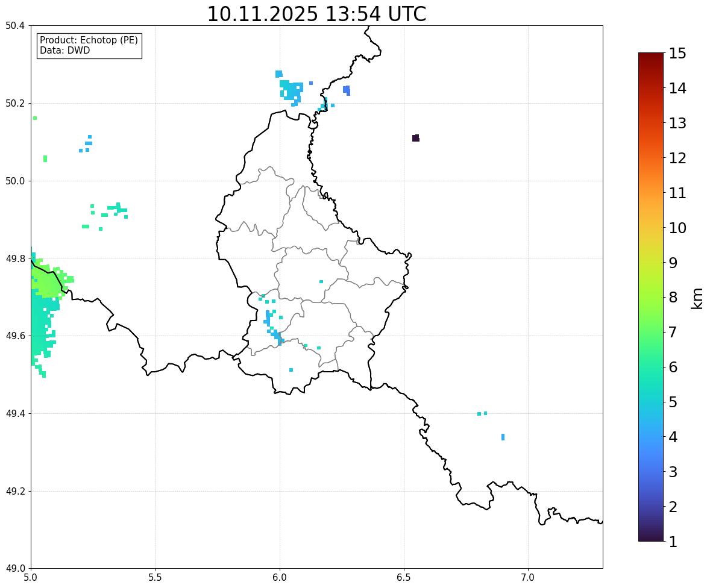
Task: Click the dark purple echo pixel near 6.5°E
Action: click(416, 138)
